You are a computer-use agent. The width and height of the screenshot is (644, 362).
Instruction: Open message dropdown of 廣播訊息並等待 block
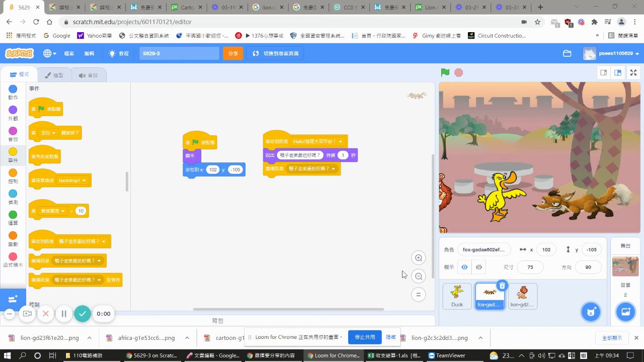[78, 280]
